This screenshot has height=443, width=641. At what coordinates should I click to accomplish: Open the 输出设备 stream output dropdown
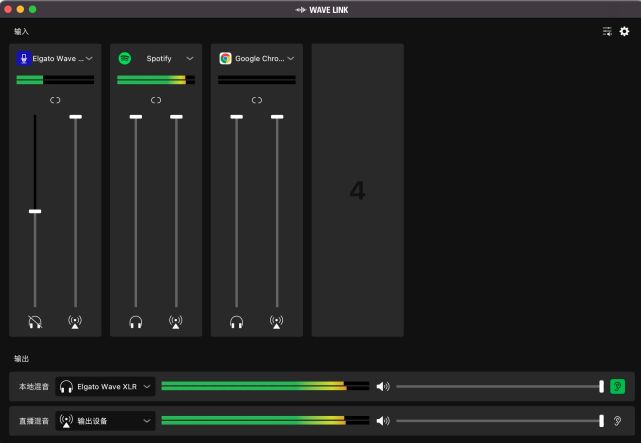(x=105, y=421)
